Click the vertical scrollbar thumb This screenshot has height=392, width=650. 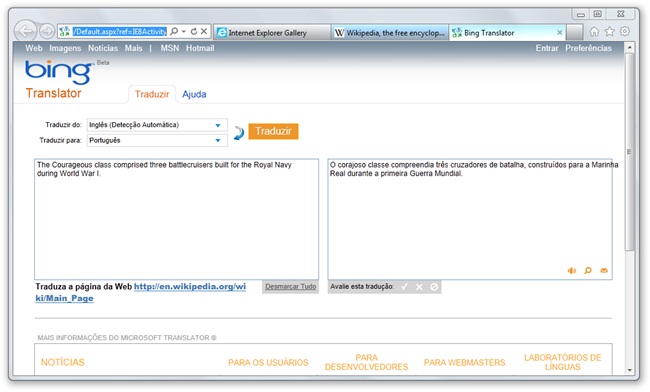[x=630, y=152]
